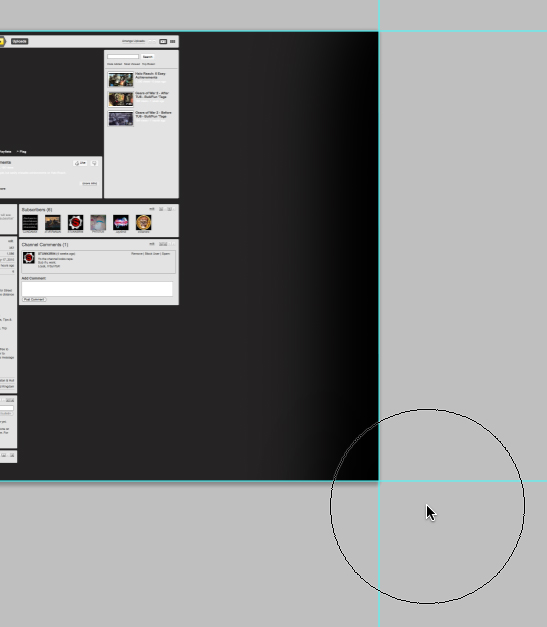
Task: Click the Channel Comments (1) panel heading
Action: click(45, 244)
